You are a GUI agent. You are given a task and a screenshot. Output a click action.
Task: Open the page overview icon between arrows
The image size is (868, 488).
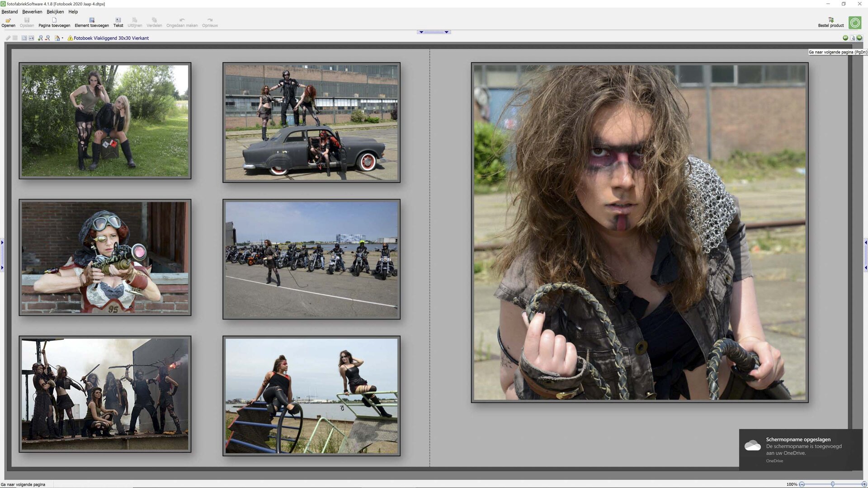[x=853, y=38]
